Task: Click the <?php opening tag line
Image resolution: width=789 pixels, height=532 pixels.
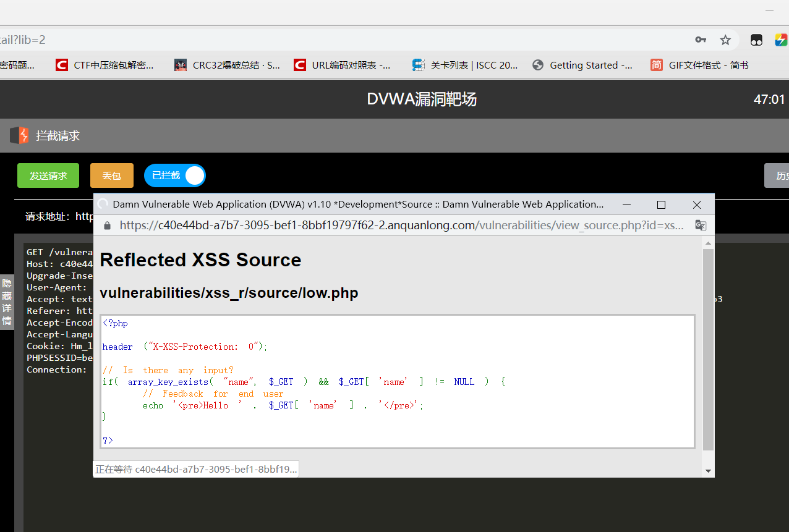Action: pos(115,323)
